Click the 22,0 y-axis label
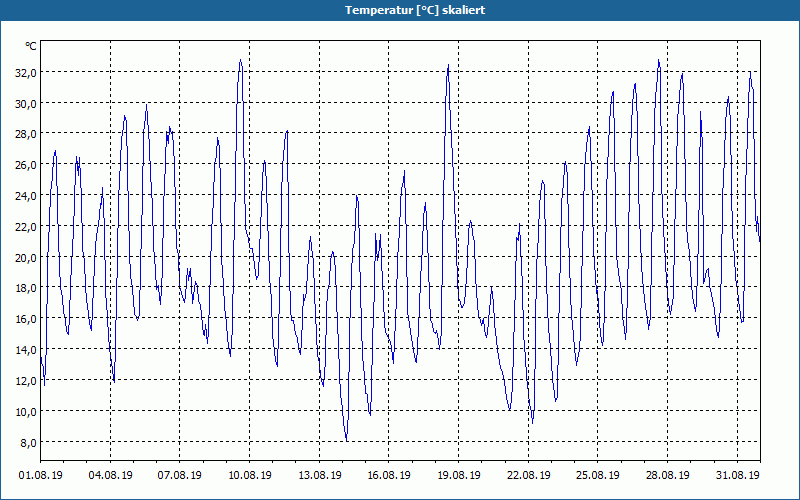The width and height of the screenshot is (800, 500). pos(26,227)
